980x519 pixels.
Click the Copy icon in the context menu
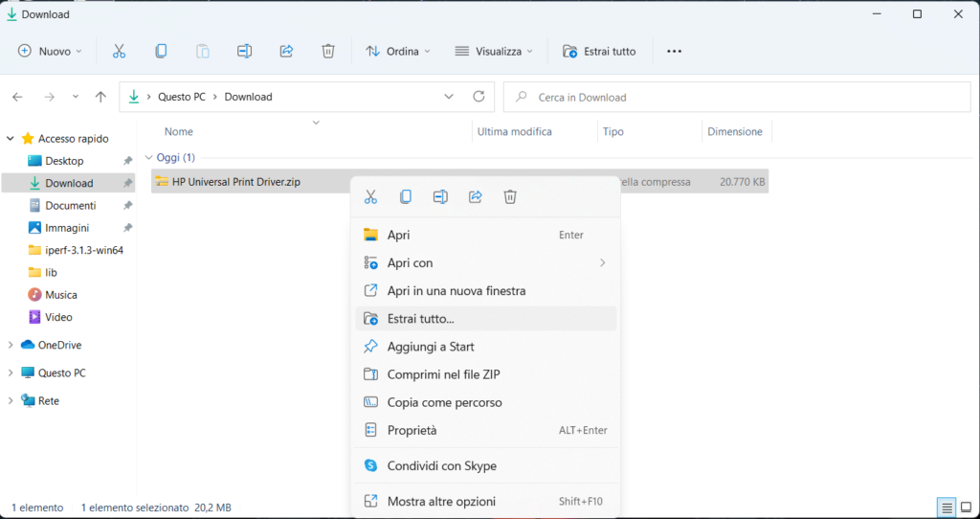tap(406, 197)
